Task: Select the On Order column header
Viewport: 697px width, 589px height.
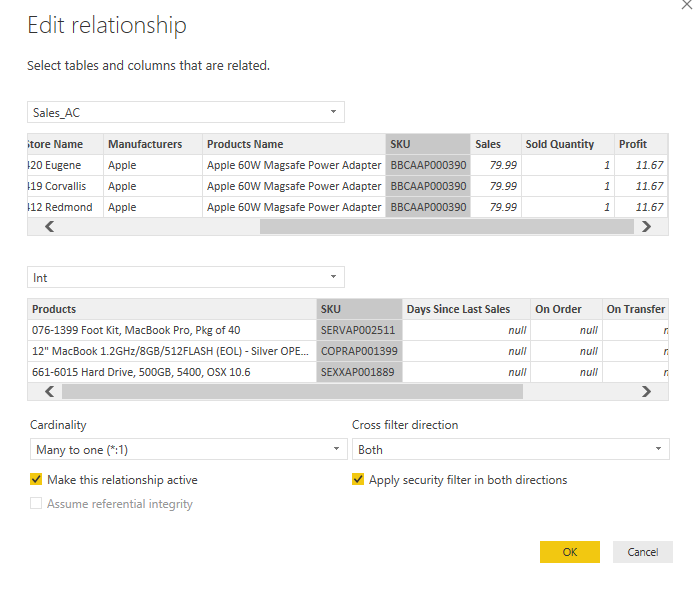Action: pos(566,309)
